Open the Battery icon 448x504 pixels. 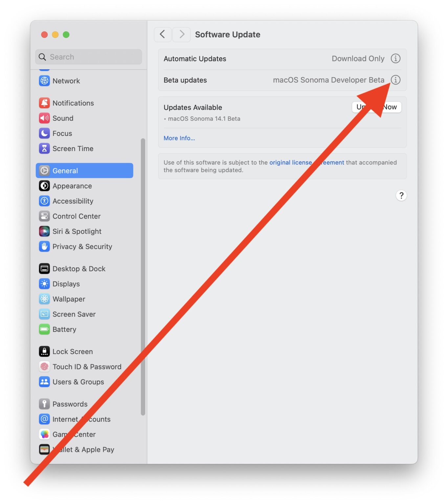point(44,329)
